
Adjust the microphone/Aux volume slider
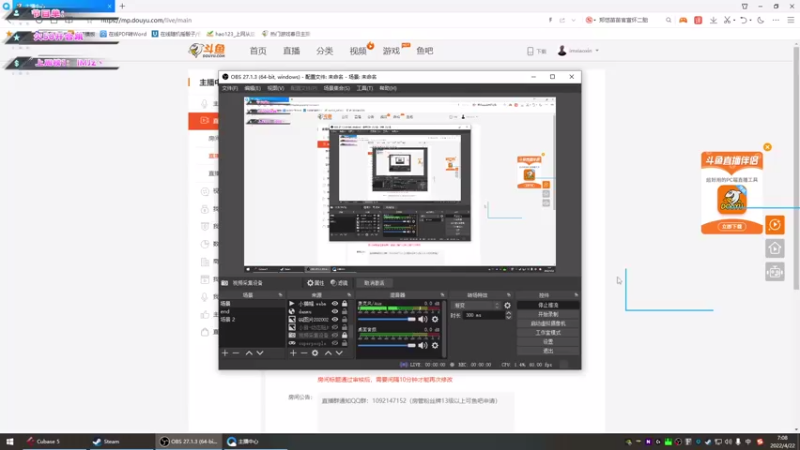(x=387, y=319)
